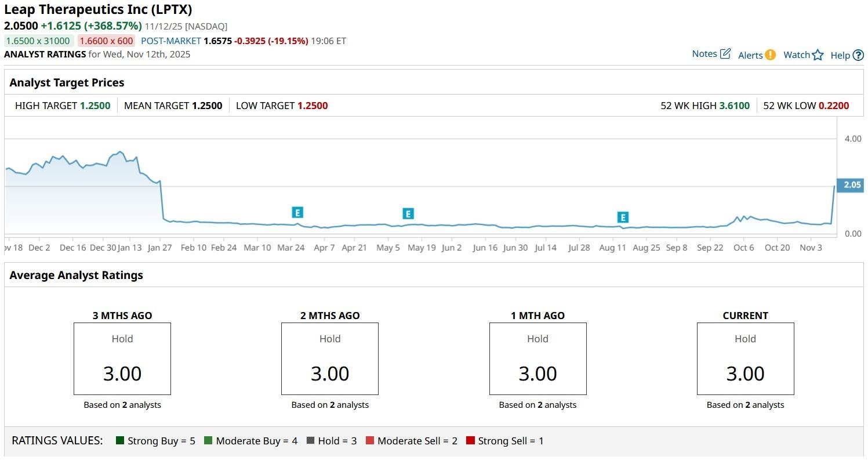This screenshot has width=868, height=460.
Task: Click the 52 WK LOW 0.2200 value
Action: 834,106
